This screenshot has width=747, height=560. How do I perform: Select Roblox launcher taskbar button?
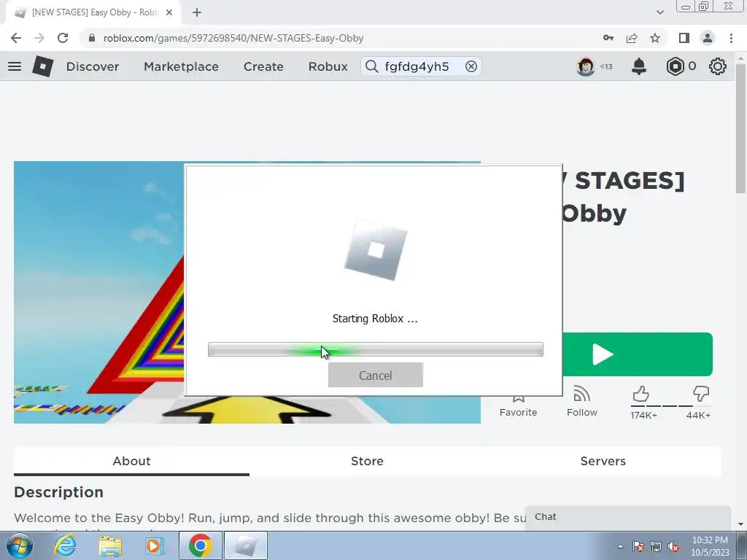coord(246,545)
